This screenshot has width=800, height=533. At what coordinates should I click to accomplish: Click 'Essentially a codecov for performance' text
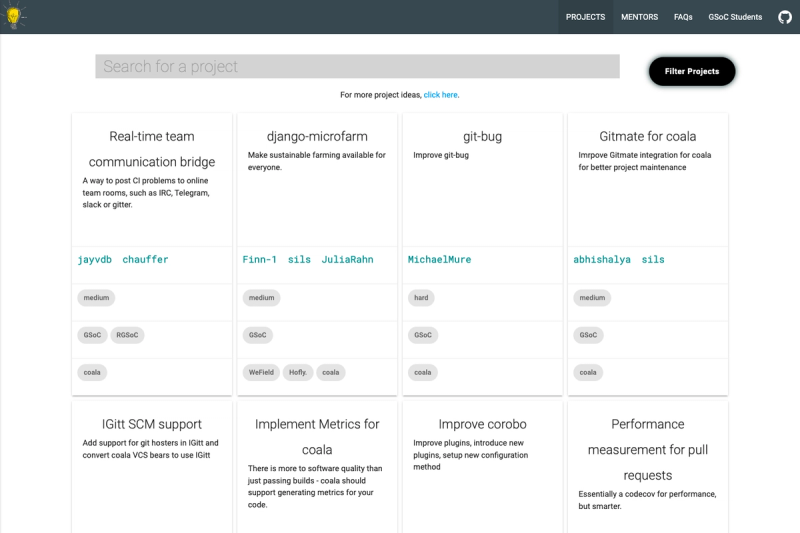pyautogui.click(x=647, y=500)
